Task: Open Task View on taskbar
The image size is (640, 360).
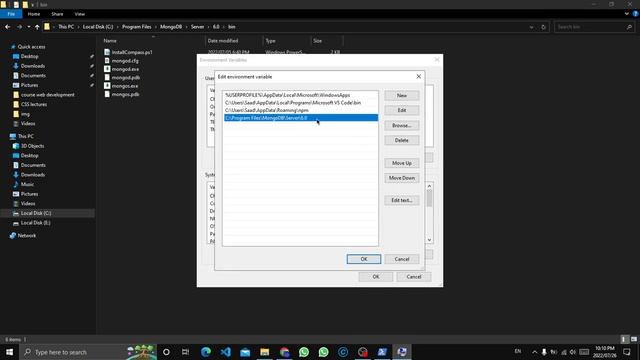Action: click(x=185, y=352)
